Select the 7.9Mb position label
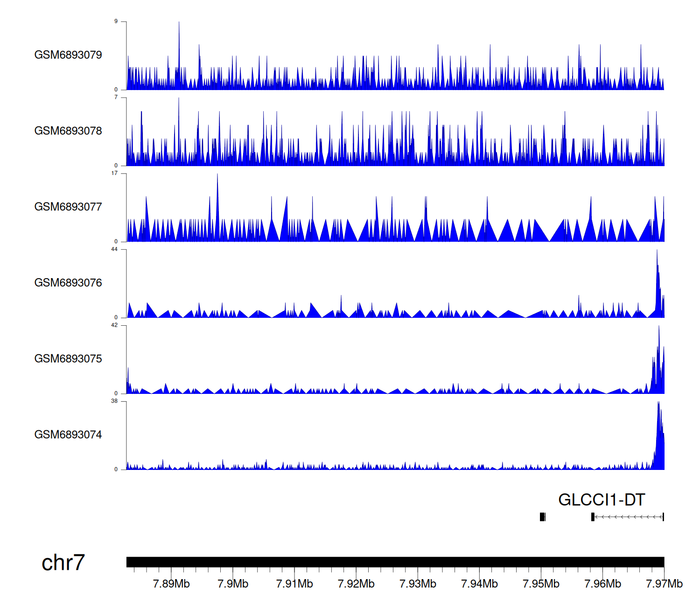This screenshot has width=700, height=616. 233,584
